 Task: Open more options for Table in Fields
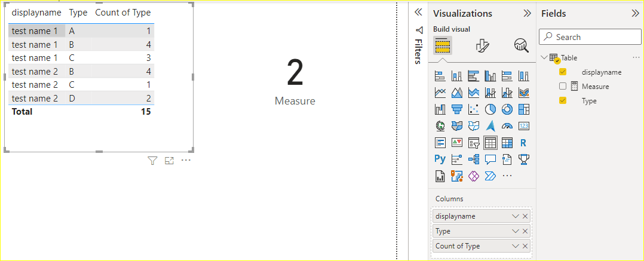(x=636, y=57)
